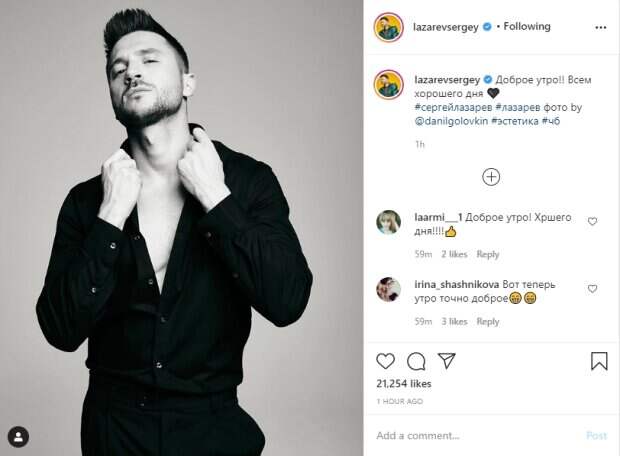Save post with bookmark icon

[x=599, y=360]
